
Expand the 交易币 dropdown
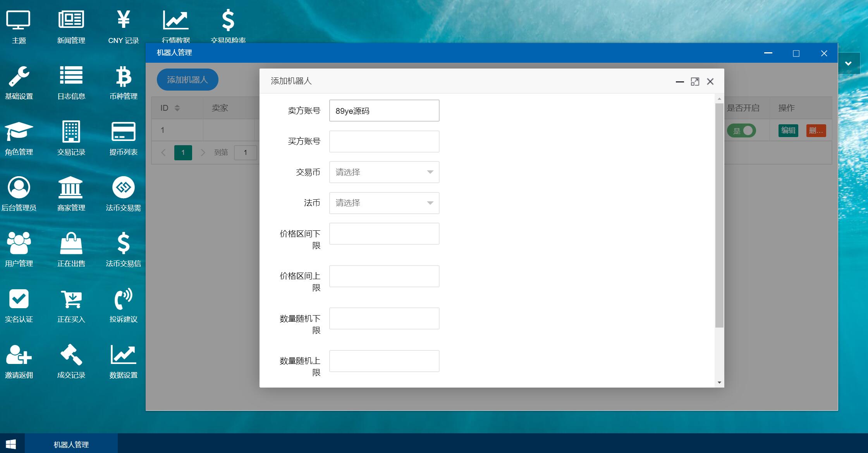click(x=384, y=172)
